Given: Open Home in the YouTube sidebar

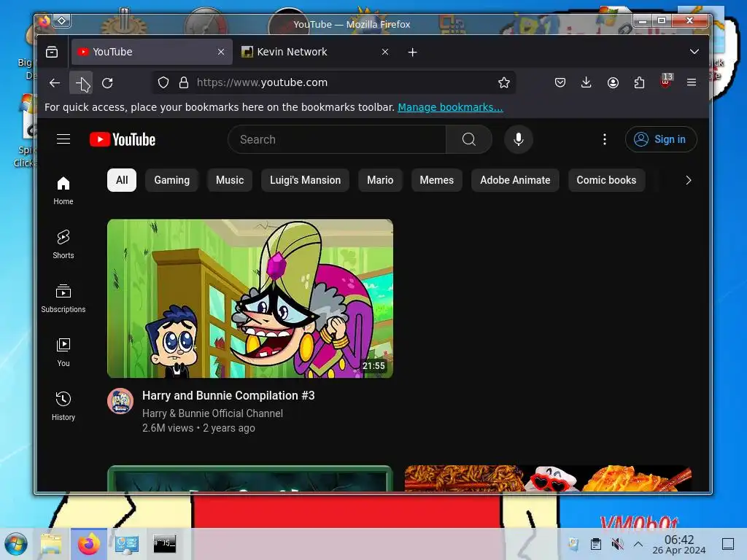Looking at the screenshot, I should pos(63,190).
